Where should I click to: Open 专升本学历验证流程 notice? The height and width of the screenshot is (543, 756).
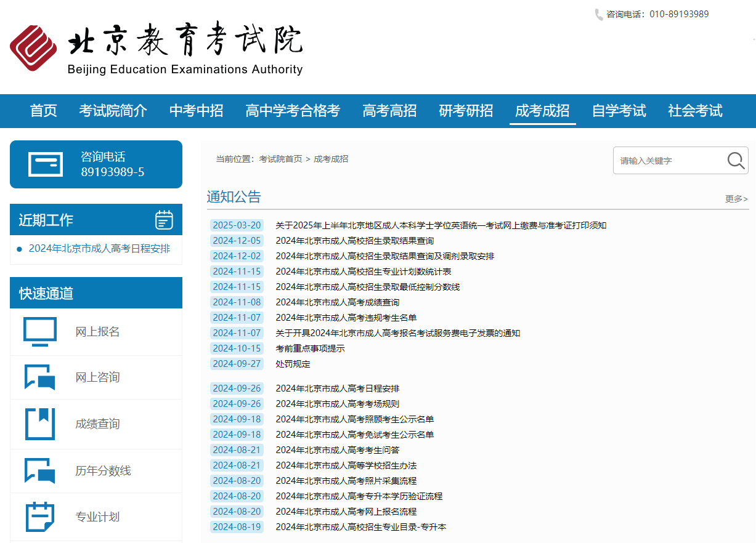[359, 496]
